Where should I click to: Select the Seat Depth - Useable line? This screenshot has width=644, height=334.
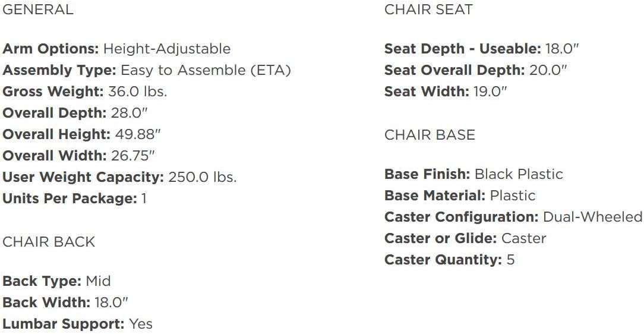(481, 49)
